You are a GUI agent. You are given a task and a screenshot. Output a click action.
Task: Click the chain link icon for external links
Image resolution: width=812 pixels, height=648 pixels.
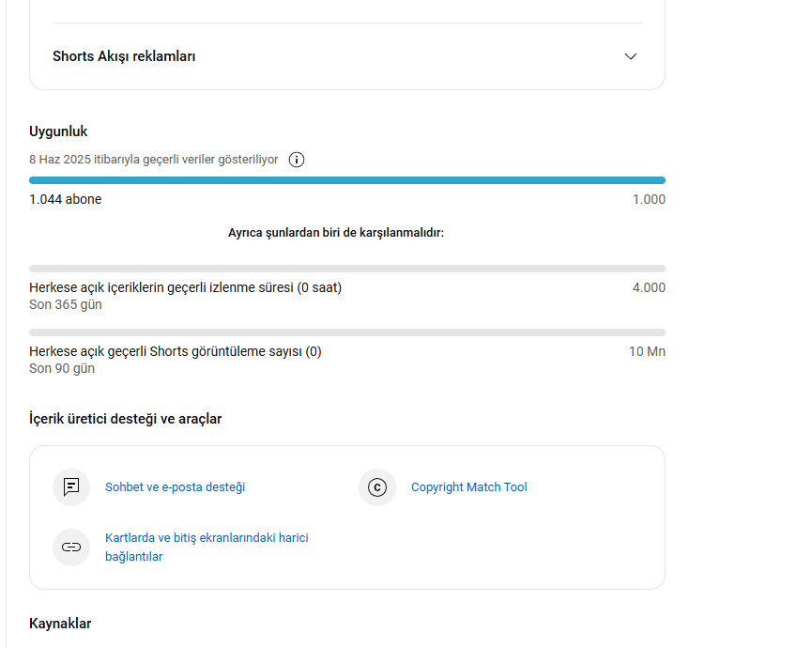click(71, 547)
